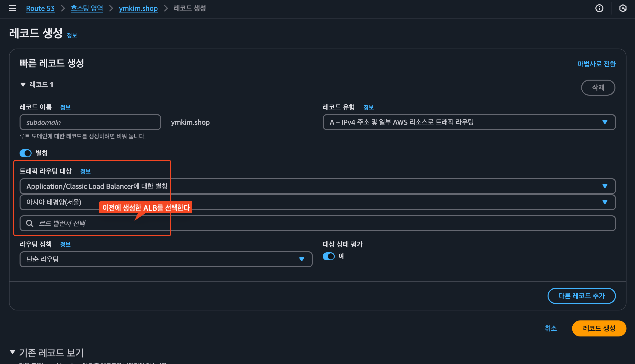Collapse the 레코드 1 section
Image resolution: width=635 pixels, height=364 pixels.
click(23, 85)
